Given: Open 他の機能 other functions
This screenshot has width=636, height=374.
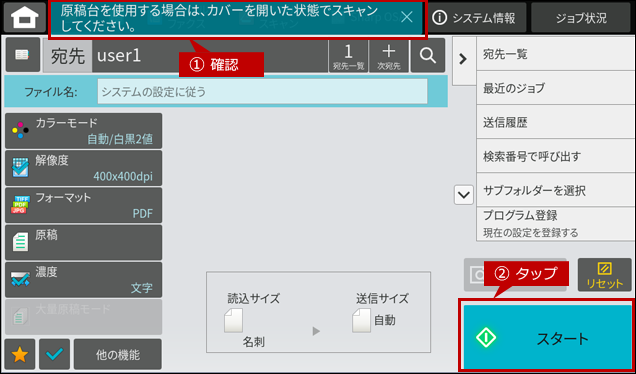Looking at the screenshot, I should (x=118, y=354).
